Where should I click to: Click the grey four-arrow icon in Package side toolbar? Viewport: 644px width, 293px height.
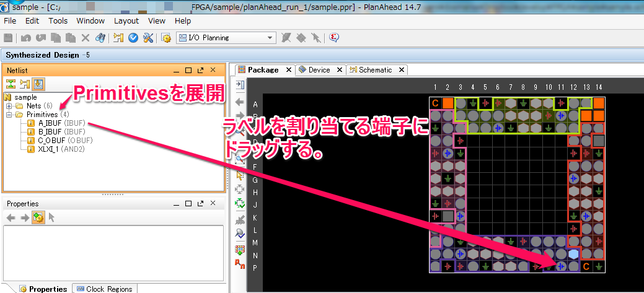240,190
